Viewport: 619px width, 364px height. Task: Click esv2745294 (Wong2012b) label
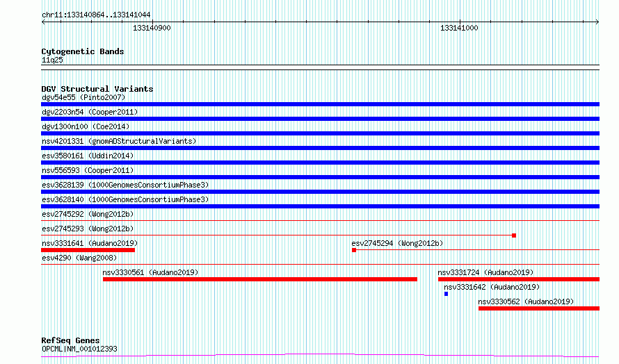[x=397, y=243]
